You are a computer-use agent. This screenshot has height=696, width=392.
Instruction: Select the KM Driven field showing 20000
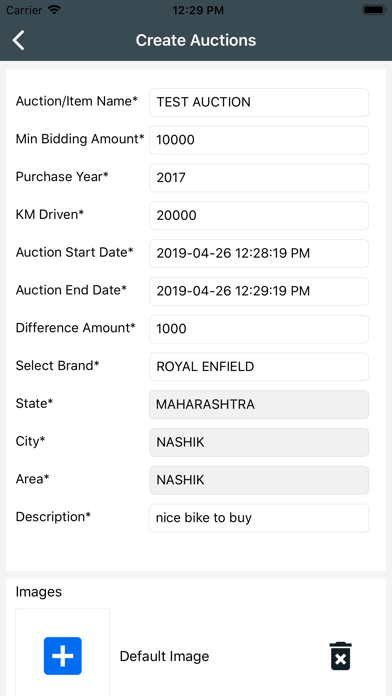tap(259, 215)
